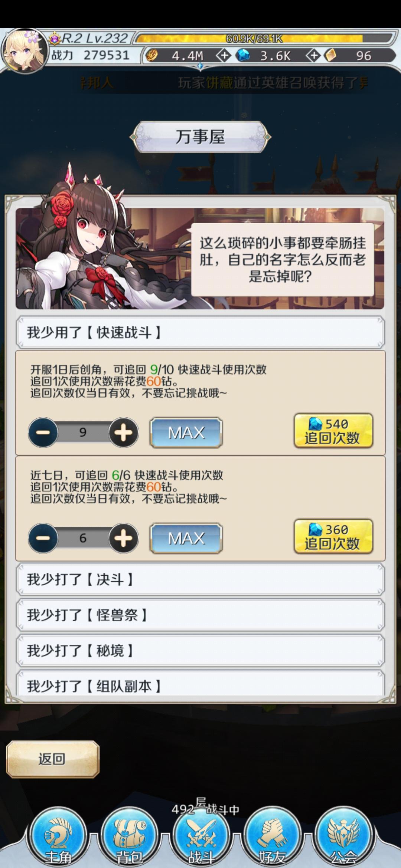
Task: Set MAX for seven-day recovery count
Action: pyautogui.click(x=186, y=538)
